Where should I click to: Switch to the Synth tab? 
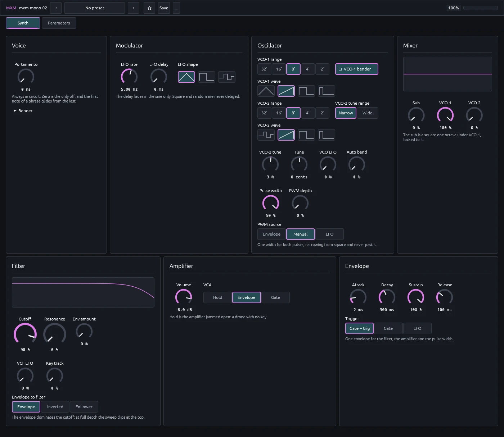click(23, 23)
